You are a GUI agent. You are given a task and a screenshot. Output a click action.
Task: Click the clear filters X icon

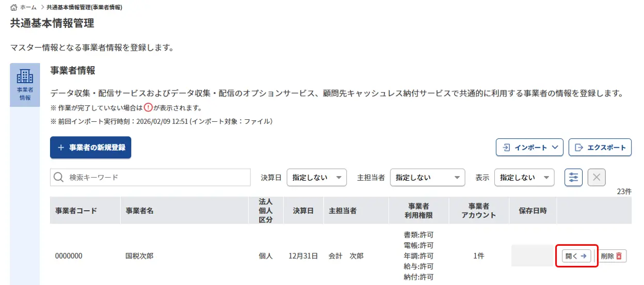[x=597, y=178]
